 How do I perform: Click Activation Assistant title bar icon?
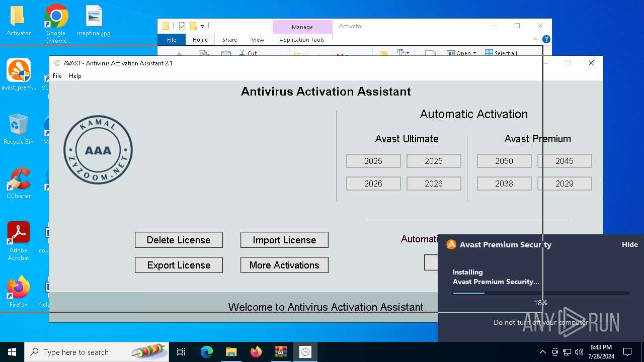point(57,63)
